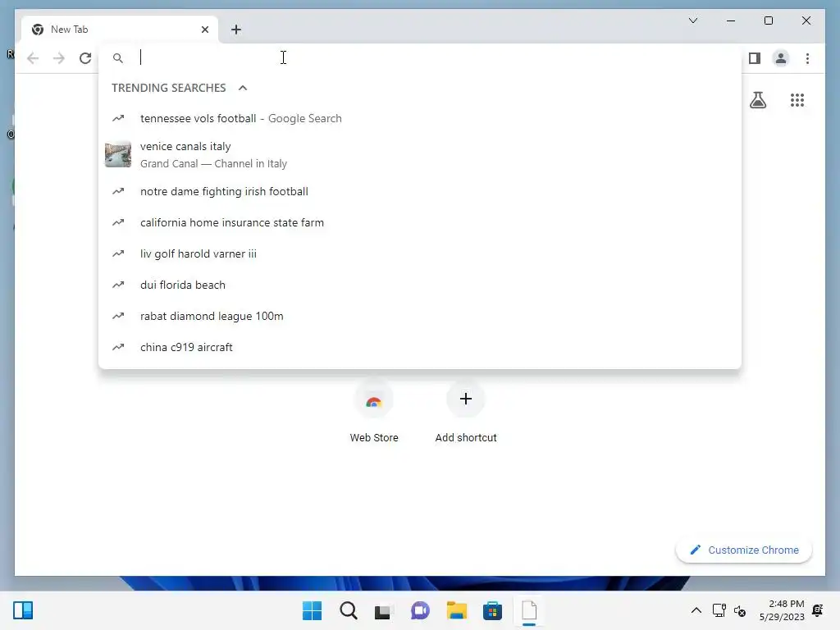Image resolution: width=840 pixels, height=630 pixels.
Task: Open the Web Store shortcut
Action: 374,412
